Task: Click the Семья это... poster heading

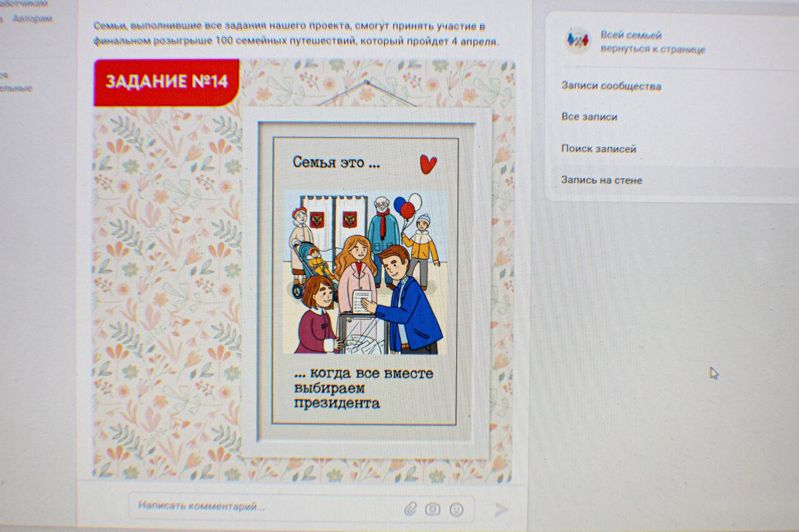Action: (336, 163)
